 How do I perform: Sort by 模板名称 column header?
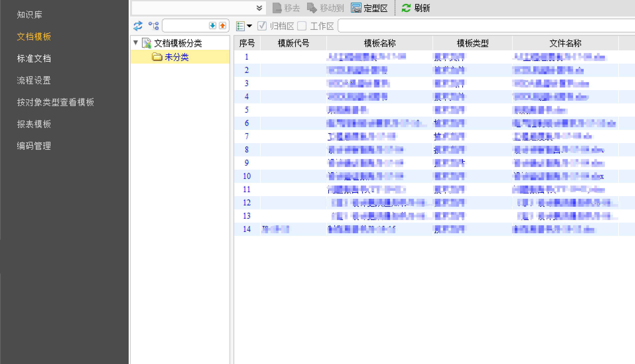pyautogui.click(x=379, y=43)
